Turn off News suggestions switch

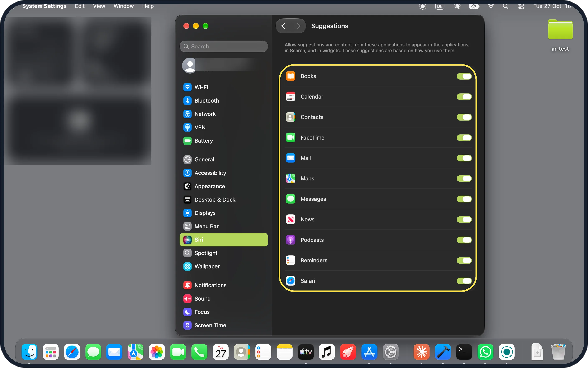464,219
